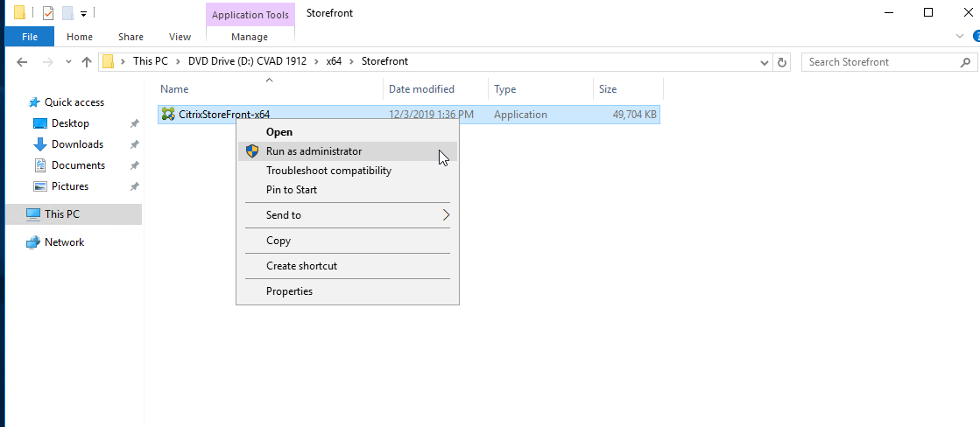Select This PC in navigation pane
Screen dimensions: 980x427
pos(74,214)
